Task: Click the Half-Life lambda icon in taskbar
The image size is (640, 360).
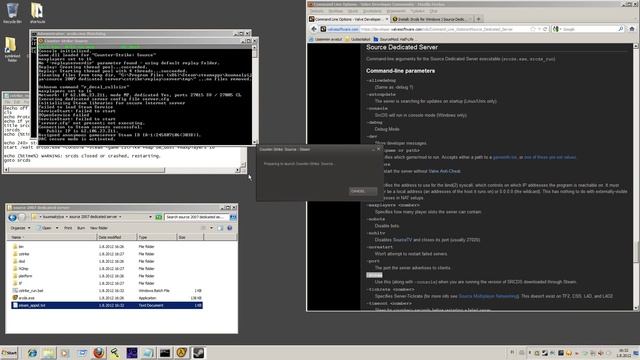Action: coord(182,353)
